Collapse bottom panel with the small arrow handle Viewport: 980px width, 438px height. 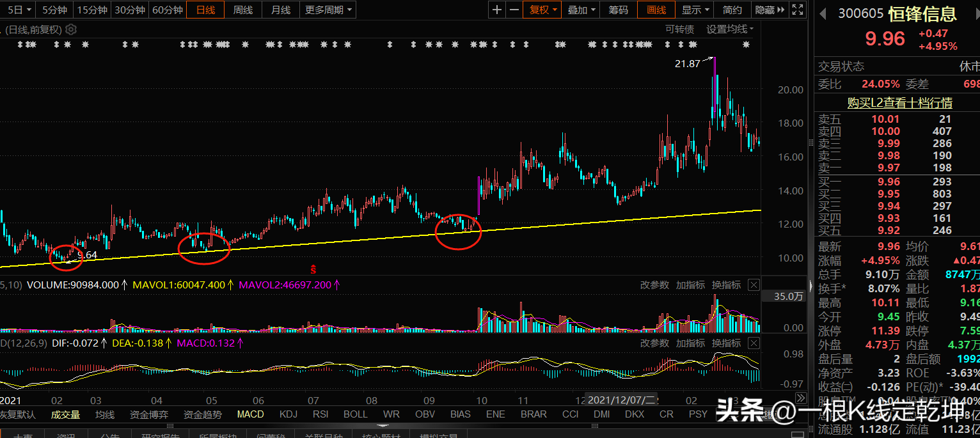[383, 425]
